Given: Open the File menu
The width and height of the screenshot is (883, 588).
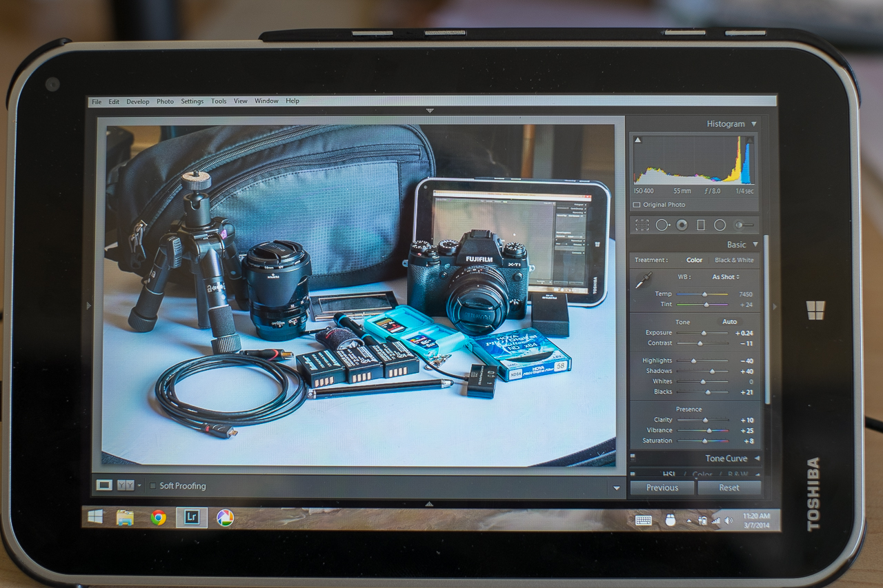Looking at the screenshot, I should (97, 101).
